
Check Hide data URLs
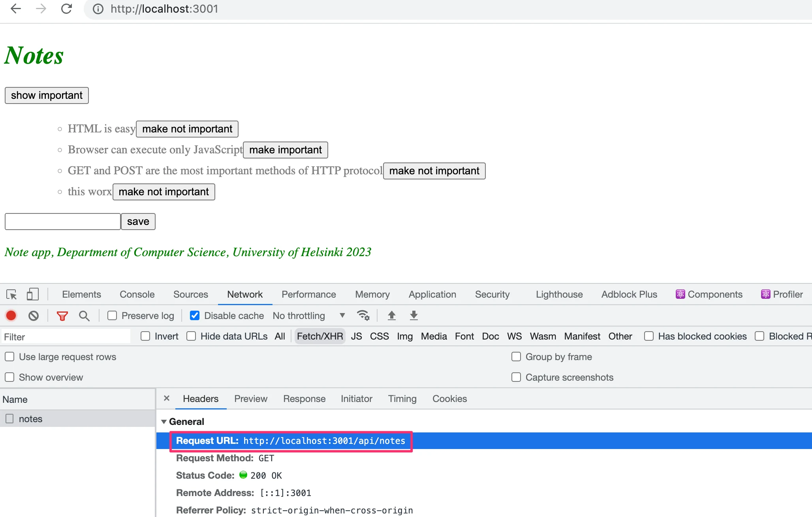[x=191, y=336]
